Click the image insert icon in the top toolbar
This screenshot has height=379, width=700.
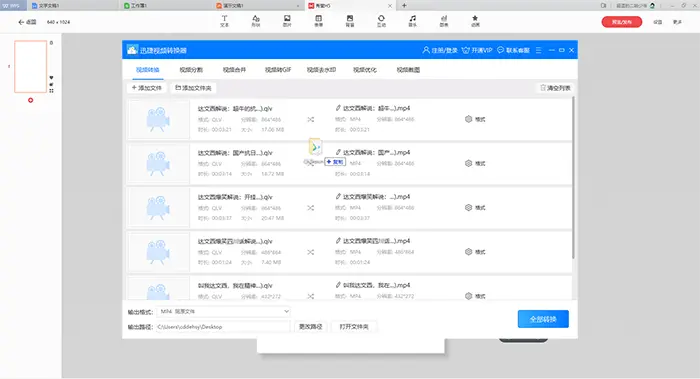tap(287, 19)
